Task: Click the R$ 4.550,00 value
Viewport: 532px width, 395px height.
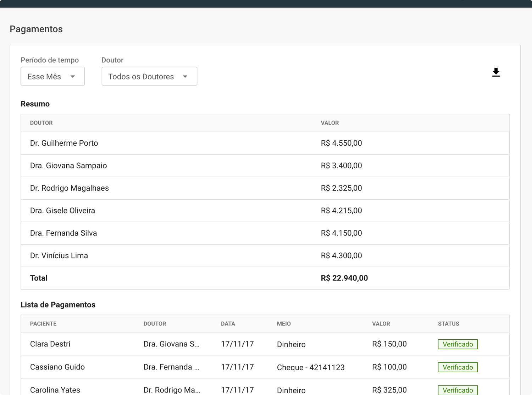Action: point(341,143)
